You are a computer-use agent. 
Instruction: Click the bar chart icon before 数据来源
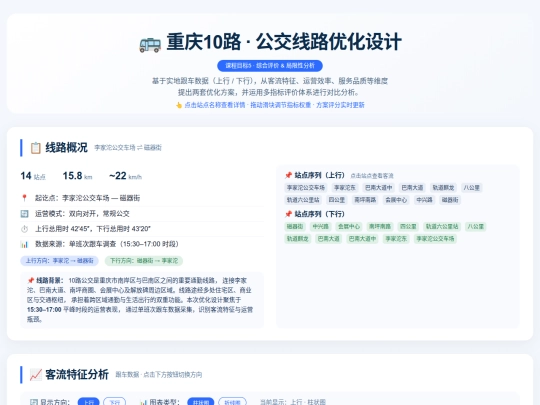click(24, 244)
